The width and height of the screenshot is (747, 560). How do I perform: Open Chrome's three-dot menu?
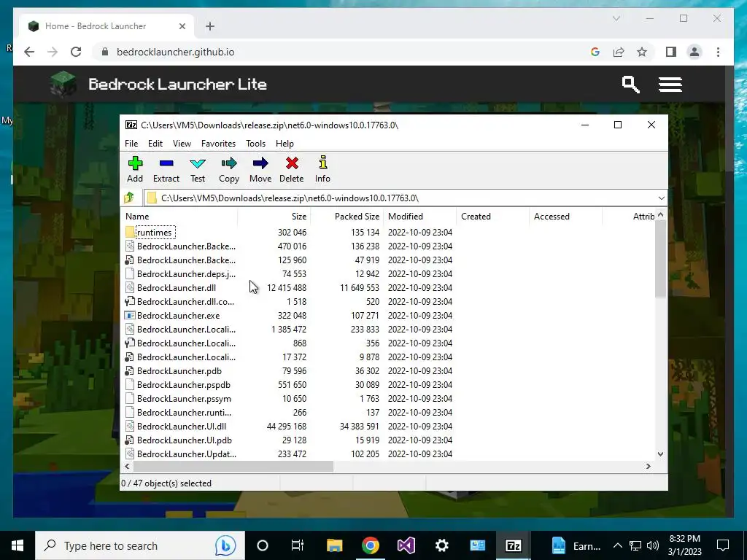pos(718,52)
